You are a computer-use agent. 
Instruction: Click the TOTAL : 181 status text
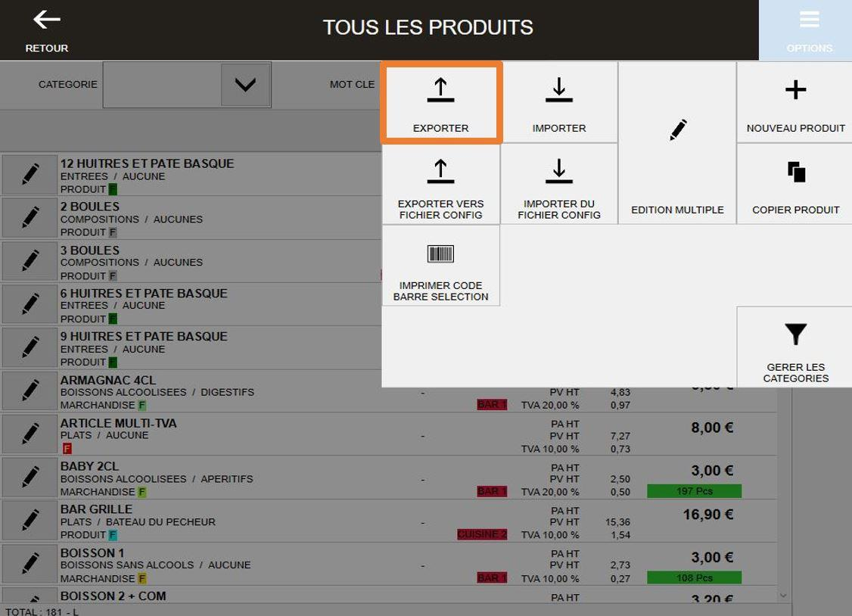point(42,611)
